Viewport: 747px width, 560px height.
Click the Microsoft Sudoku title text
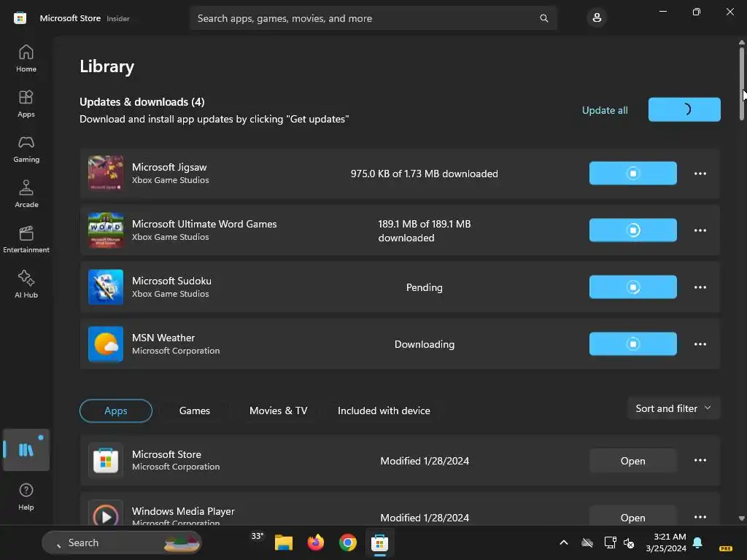(x=171, y=281)
